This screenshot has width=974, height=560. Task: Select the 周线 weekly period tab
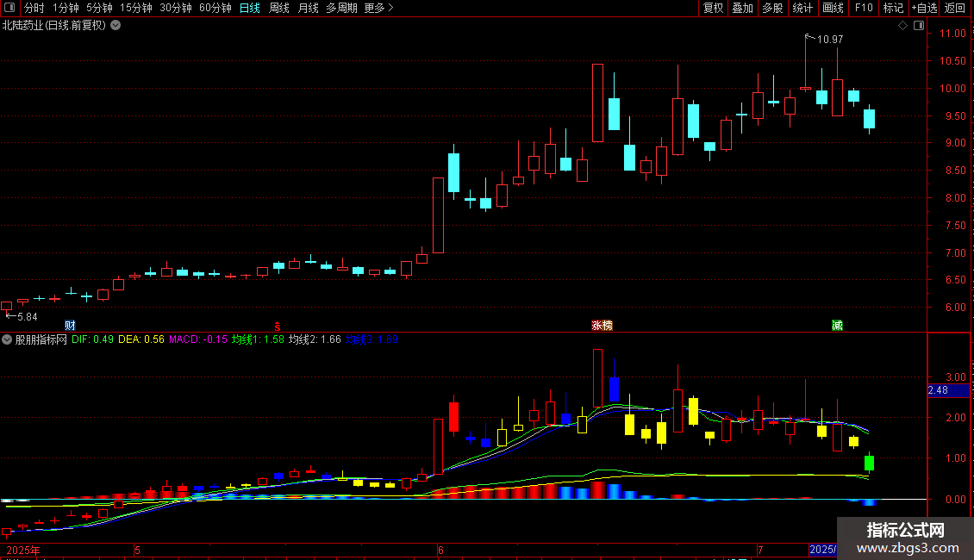[x=279, y=8]
